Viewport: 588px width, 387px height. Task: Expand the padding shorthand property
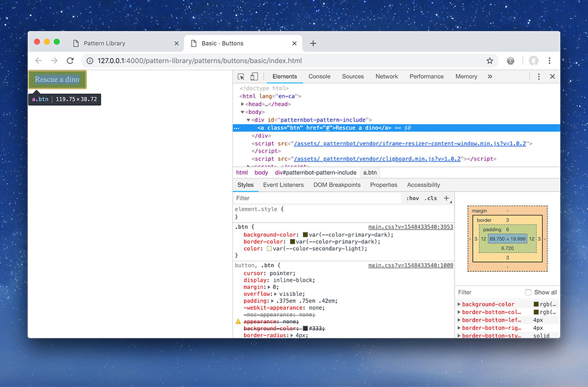coord(272,301)
